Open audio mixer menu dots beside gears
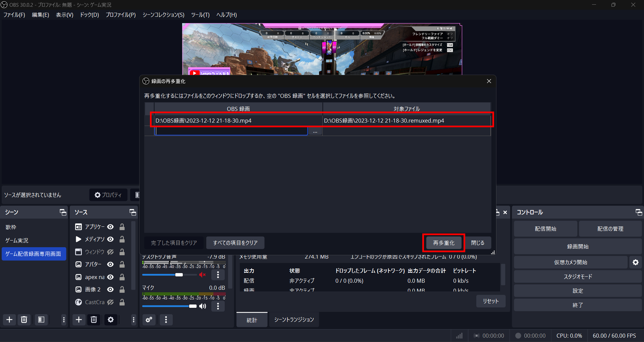 pos(166,320)
